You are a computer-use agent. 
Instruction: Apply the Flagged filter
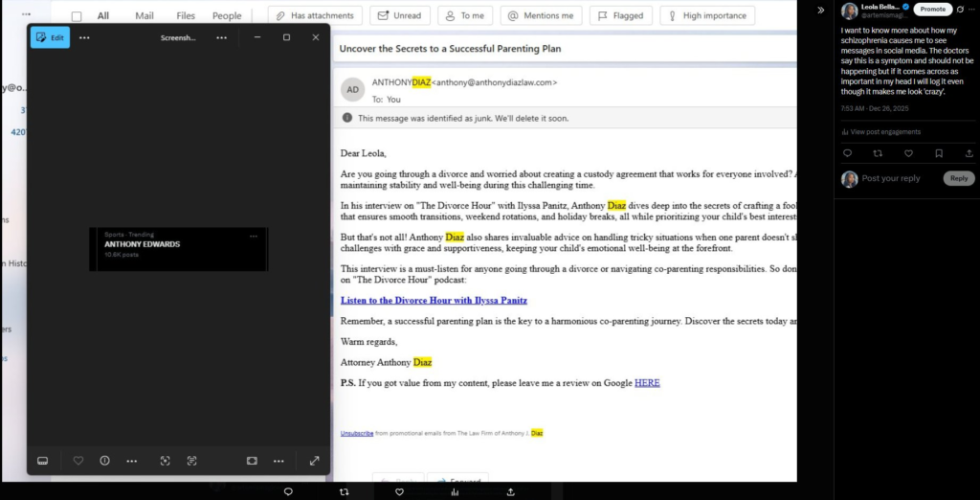[620, 16]
